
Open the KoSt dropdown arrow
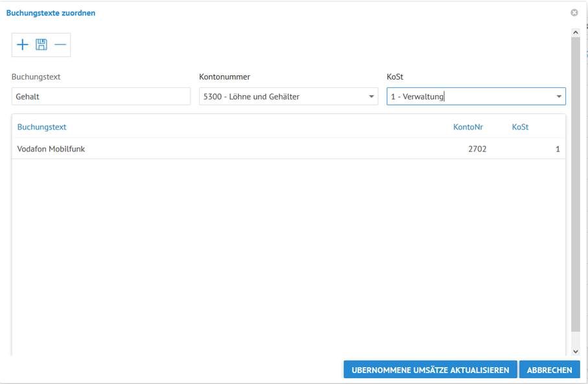coord(559,96)
